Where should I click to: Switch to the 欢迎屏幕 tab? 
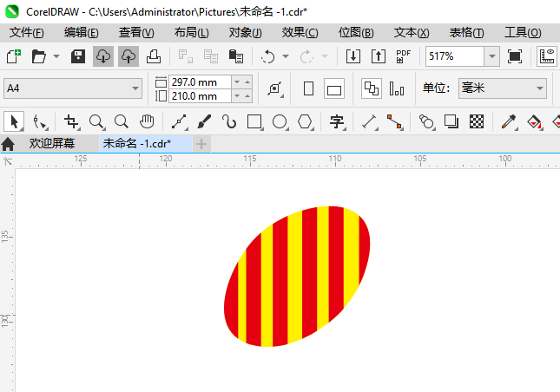[x=52, y=143]
